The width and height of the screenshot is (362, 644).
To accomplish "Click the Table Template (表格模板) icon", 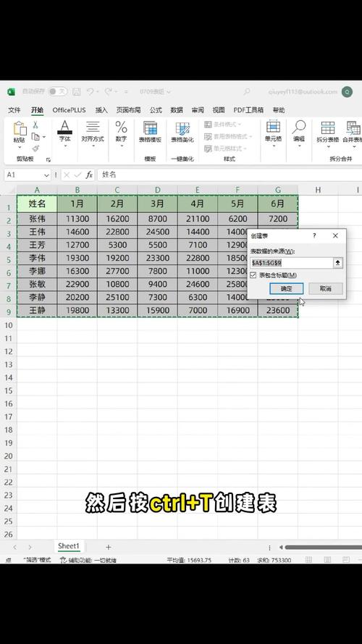I will 150,128.
